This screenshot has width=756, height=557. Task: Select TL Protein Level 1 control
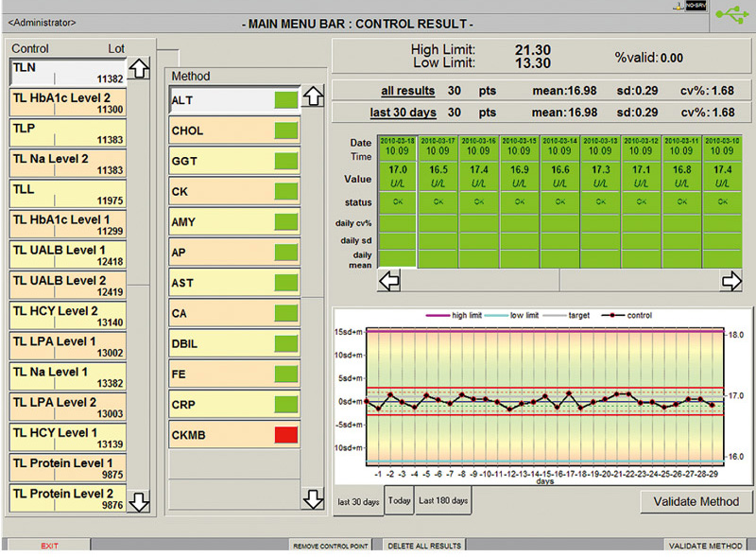click(68, 468)
